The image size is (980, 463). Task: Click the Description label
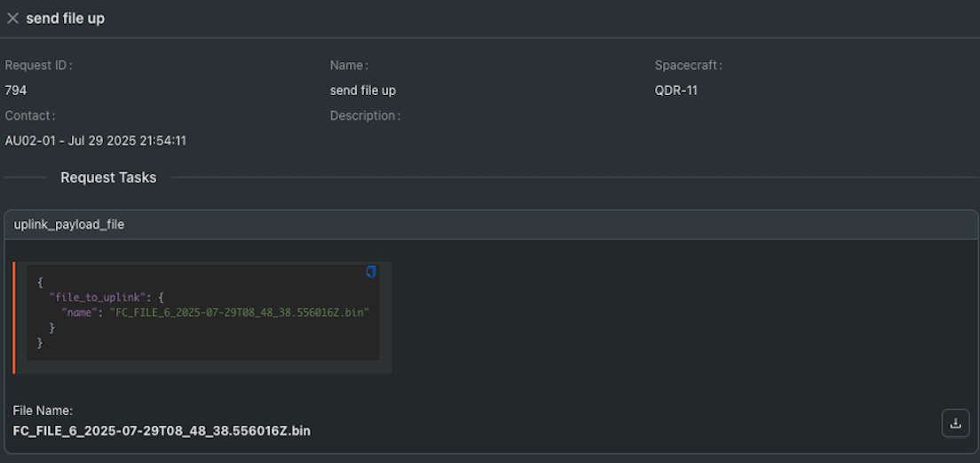coord(365,115)
